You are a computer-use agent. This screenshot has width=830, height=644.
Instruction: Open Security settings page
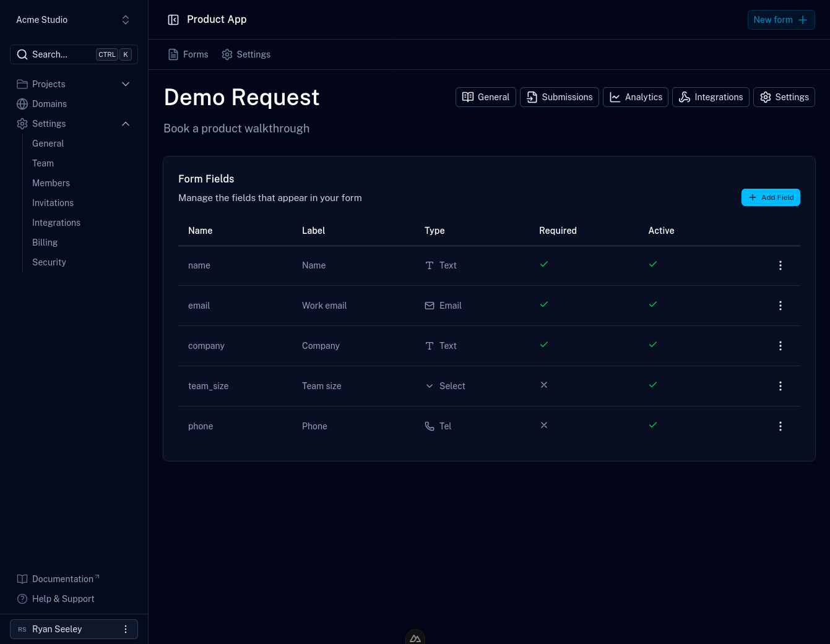coord(49,262)
